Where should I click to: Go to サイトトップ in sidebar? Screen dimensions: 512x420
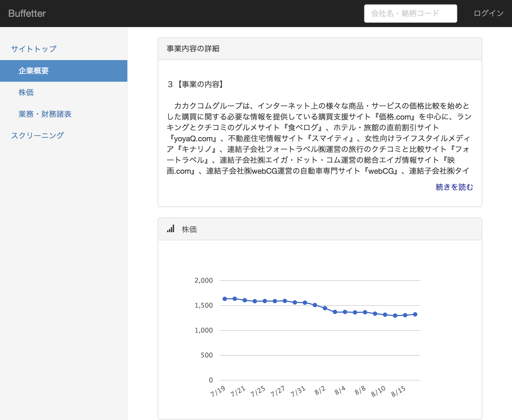34,49
